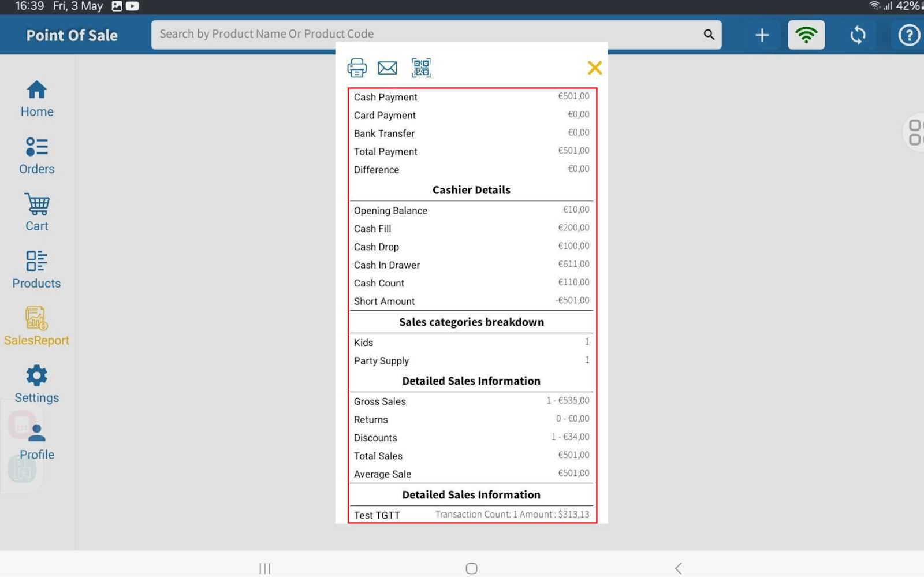Email the sales report
The image size is (924, 577).
[387, 68]
